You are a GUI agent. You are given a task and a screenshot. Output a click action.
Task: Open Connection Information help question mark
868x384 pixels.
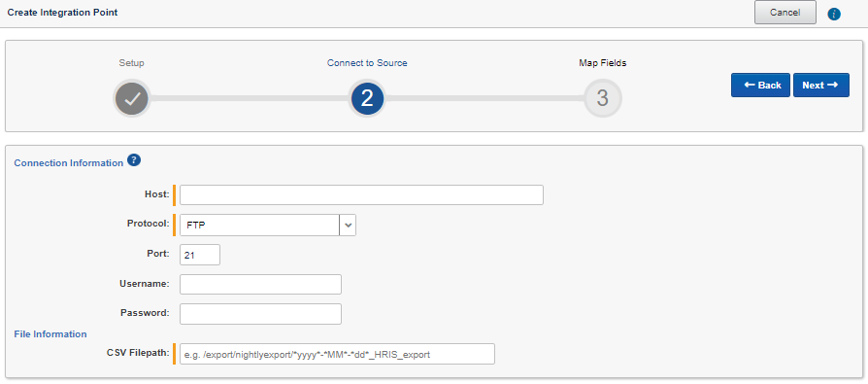[x=133, y=160]
